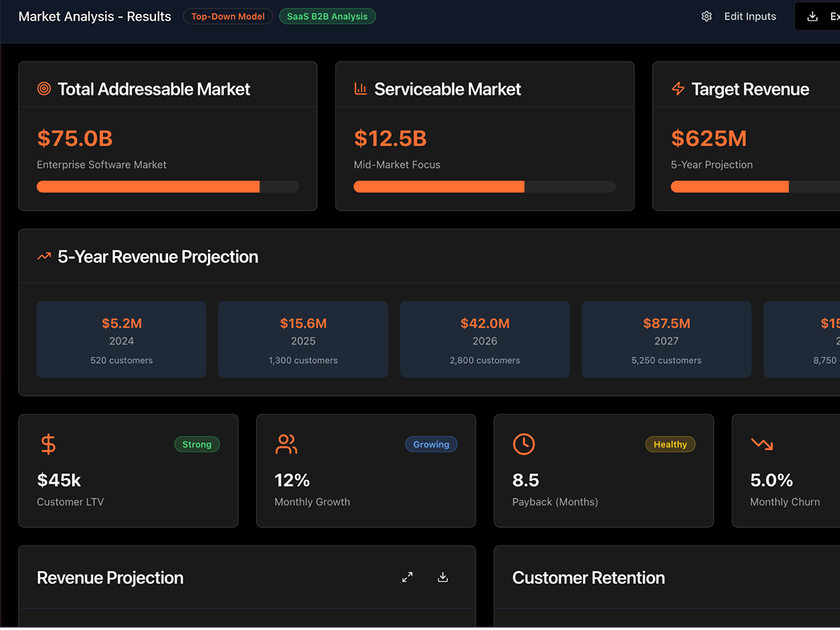Click the $45k Customer LTV value
The width and height of the screenshot is (840, 630).
(59, 480)
